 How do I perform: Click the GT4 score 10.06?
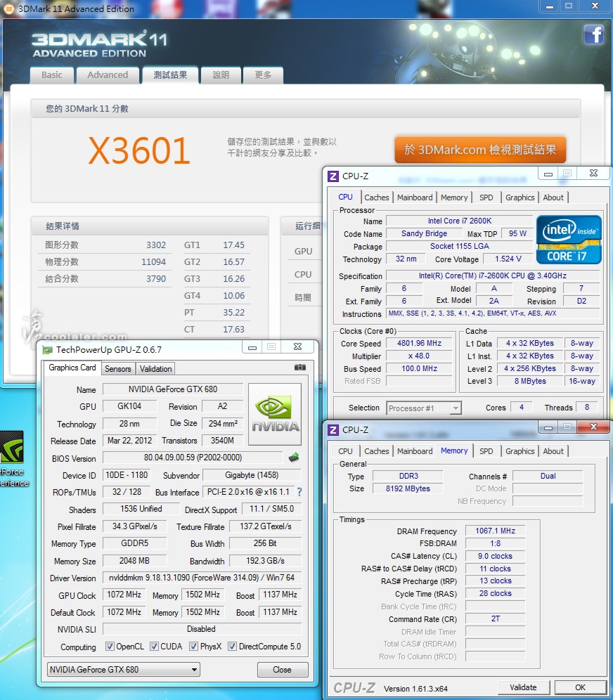[x=234, y=296]
